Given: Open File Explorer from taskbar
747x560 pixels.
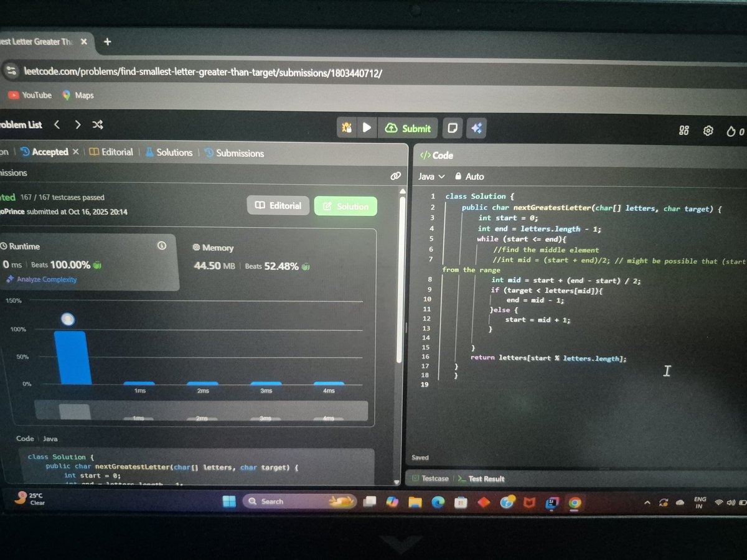Looking at the screenshot, I should [x=415, y=503].
